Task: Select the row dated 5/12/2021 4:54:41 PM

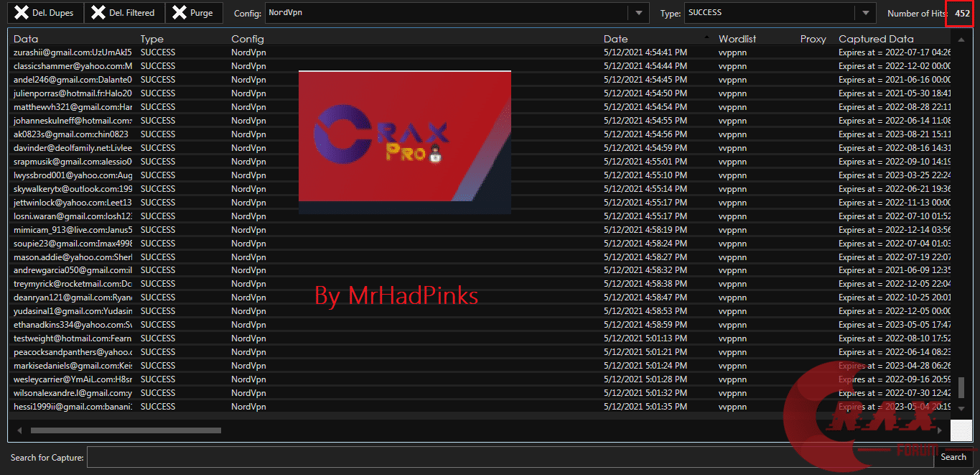Action: coord(480,52)
